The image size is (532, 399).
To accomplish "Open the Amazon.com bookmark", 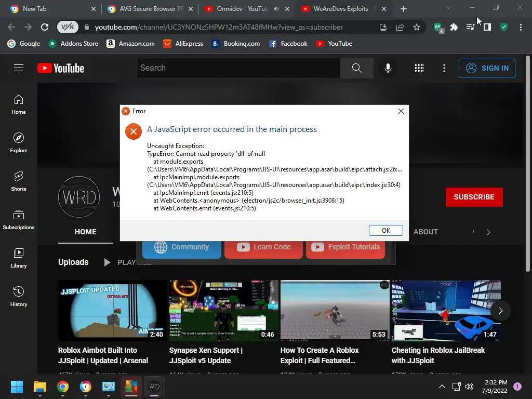I will click(130, 44).
